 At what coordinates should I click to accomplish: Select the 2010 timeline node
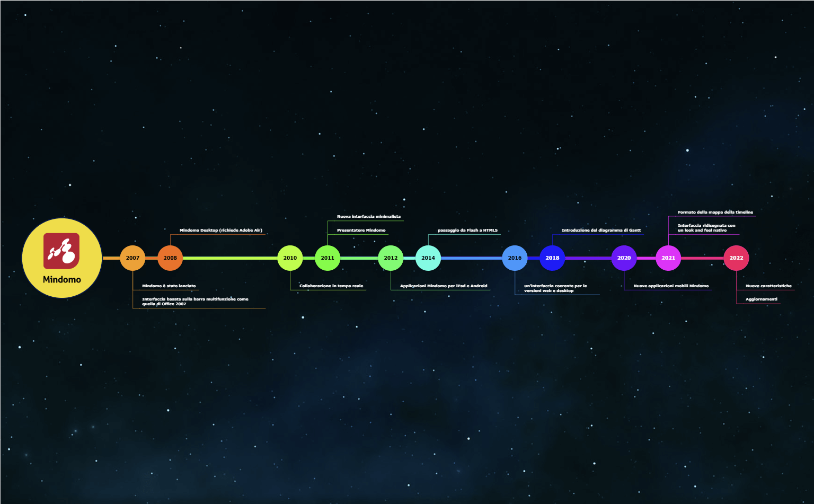(x=290, y=258)
